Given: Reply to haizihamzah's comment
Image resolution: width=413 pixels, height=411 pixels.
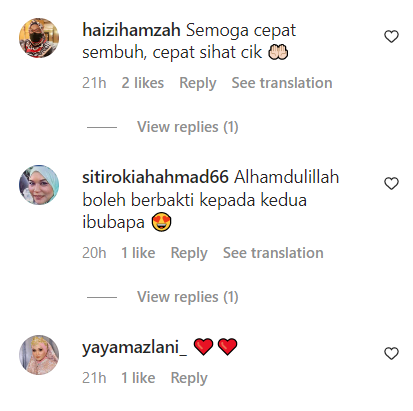Looking at the screenshot, I should pyautogui.click(x=198, y=83).
